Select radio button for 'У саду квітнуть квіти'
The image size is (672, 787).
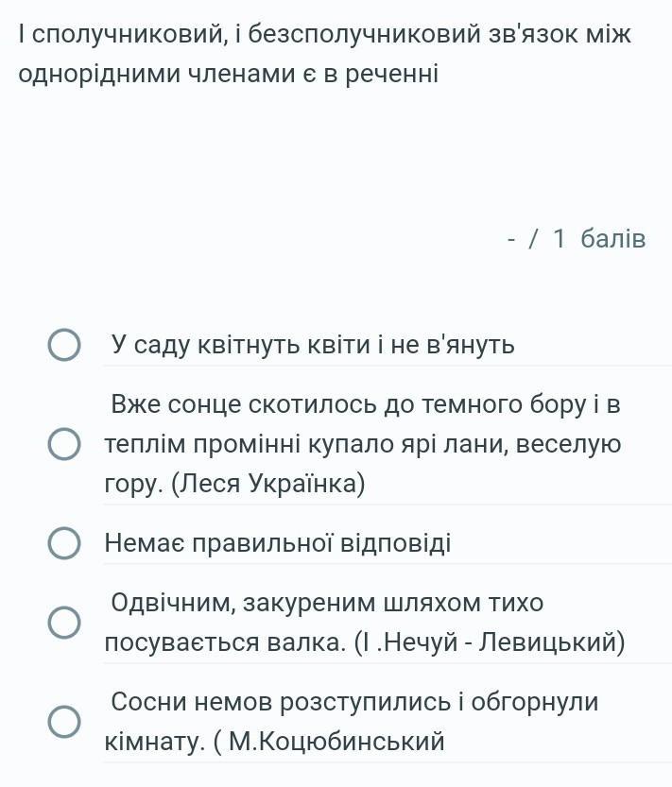[63, 345]
